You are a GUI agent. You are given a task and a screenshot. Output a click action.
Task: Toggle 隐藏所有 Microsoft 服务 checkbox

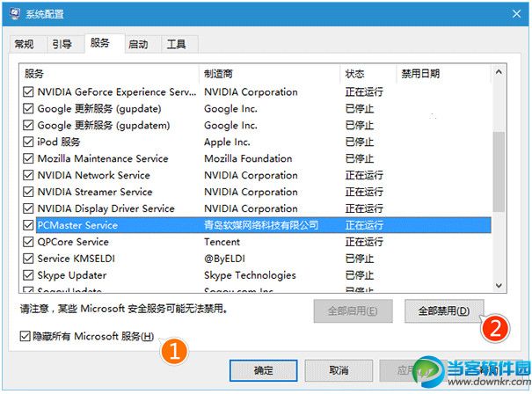25,336
